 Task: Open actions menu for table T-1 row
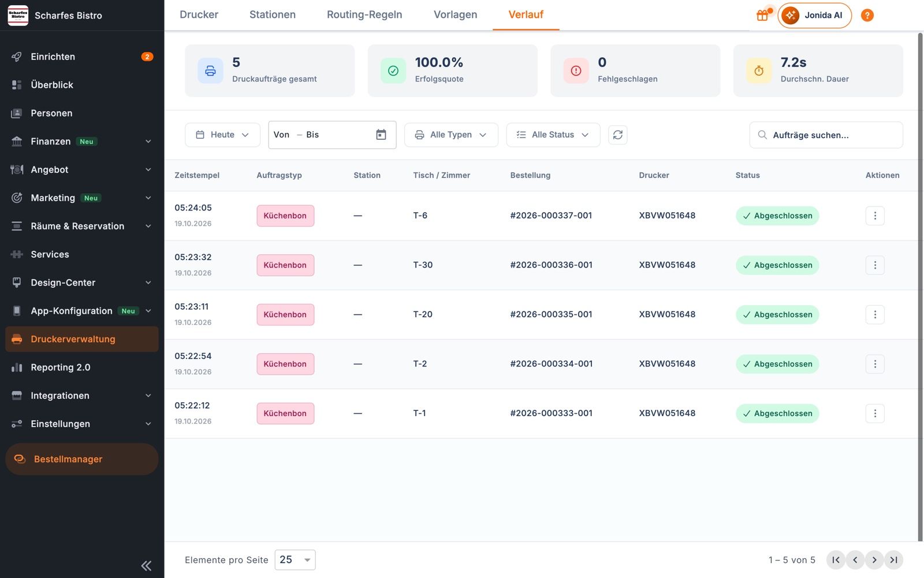tap(875, 413)
